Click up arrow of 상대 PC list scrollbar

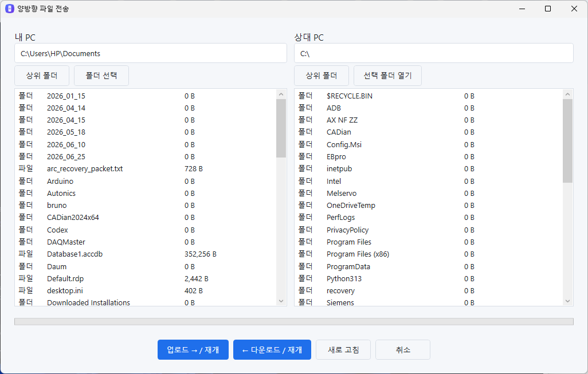567,94
